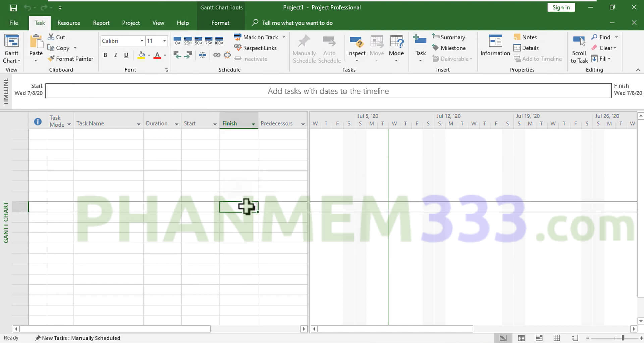Switch to the Report tab
The image size is (644, 343).
pos(101,23)
